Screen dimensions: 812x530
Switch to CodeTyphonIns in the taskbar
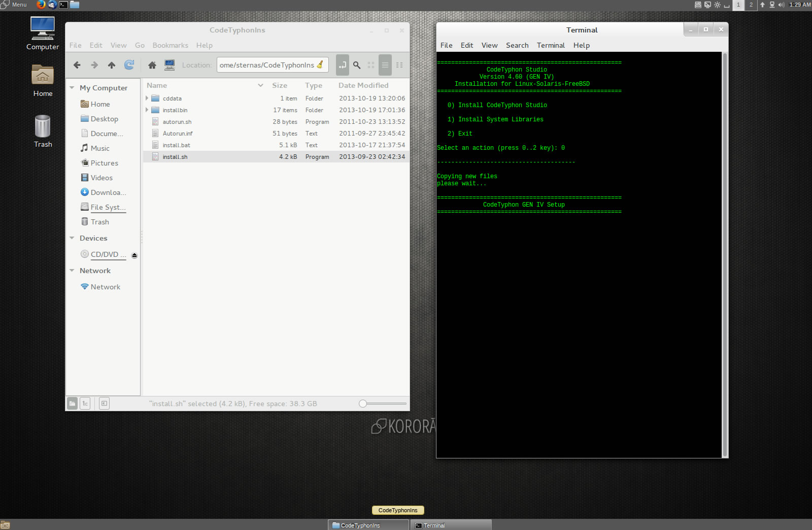point(368,525)
